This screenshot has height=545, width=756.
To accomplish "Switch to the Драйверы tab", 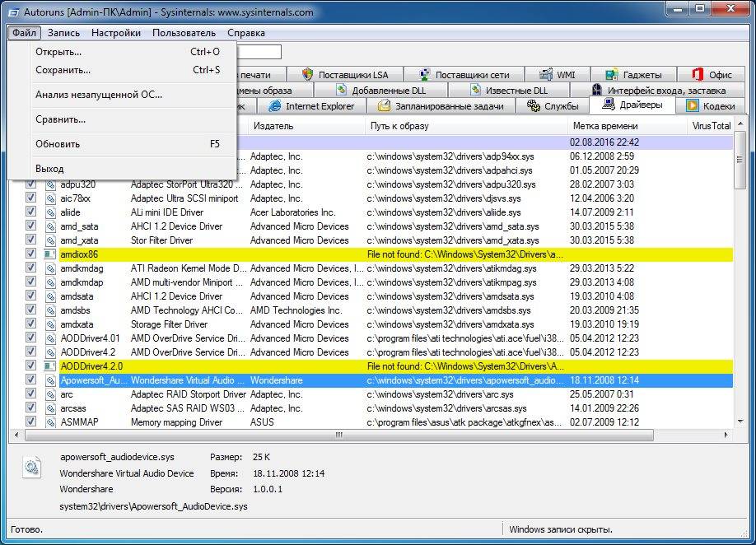I will coord(632,105).
